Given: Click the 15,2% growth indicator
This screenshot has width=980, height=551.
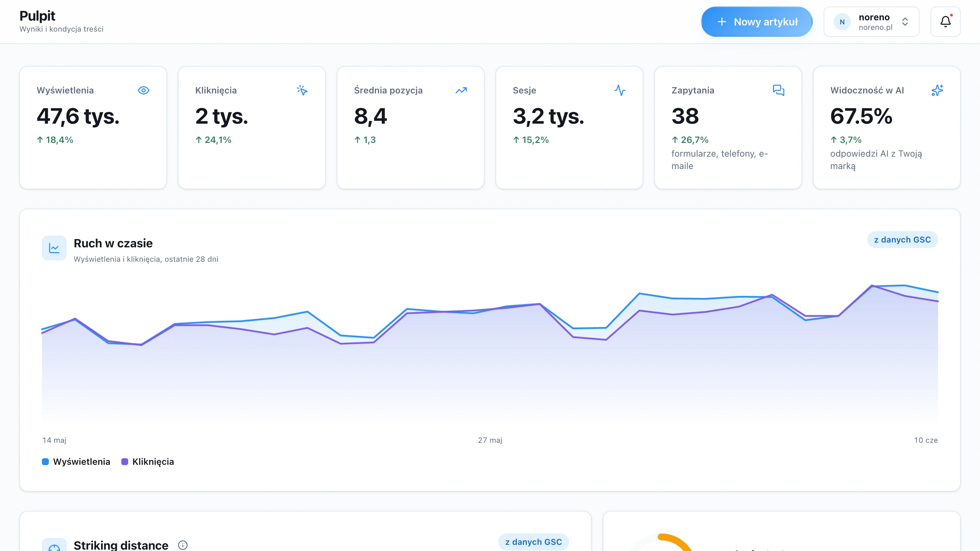Looking at the screenshot, I should click(x=531, y=140).
